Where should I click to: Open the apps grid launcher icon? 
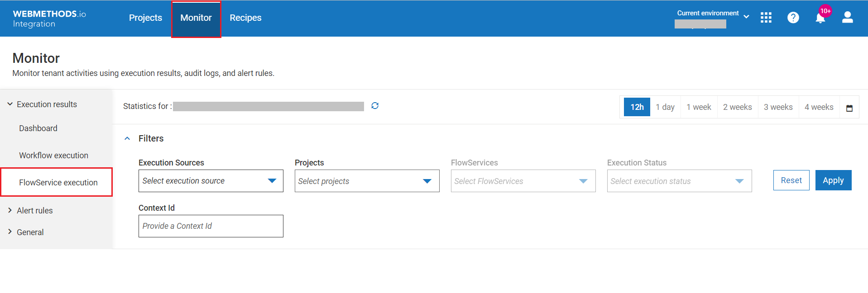tap(766, 18)
